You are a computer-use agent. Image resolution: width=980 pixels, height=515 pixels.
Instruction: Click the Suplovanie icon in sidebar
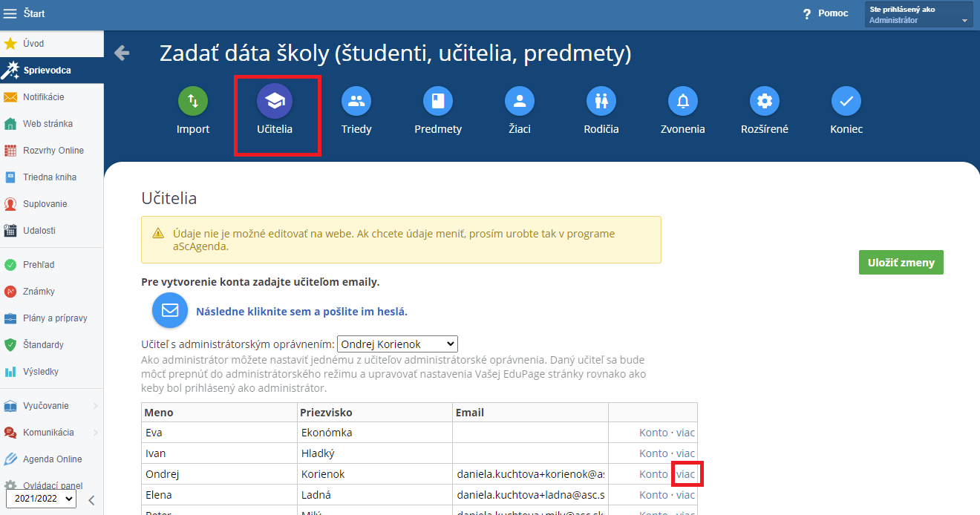click(x=10, y=204)
